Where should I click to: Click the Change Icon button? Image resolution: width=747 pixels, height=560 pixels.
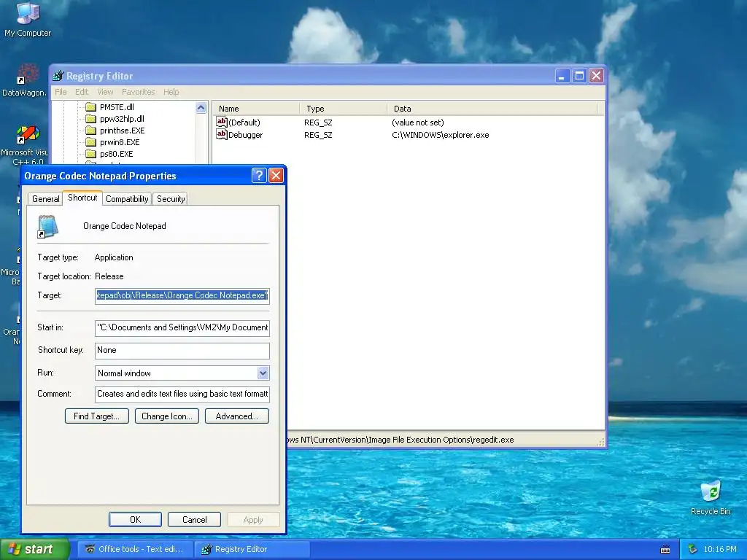pos(167,416)
